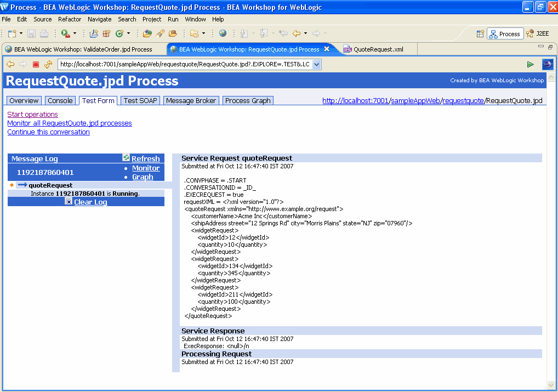558x392 pixels.
Task: Select the Message Broker tab
Action: [191, 101]
